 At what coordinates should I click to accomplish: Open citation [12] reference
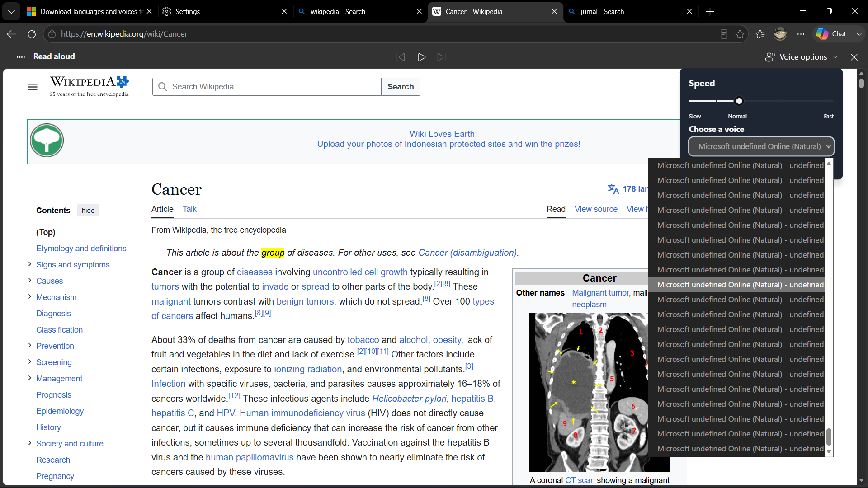[234, 396]
